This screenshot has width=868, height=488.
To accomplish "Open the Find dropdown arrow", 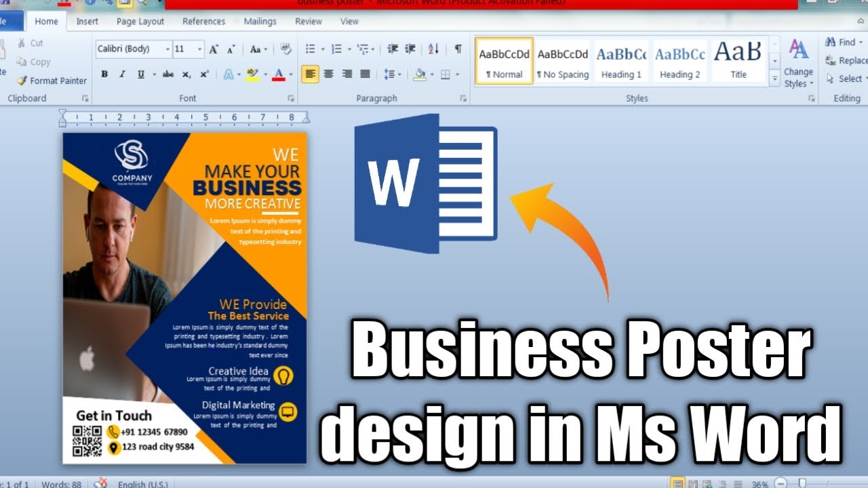I will click(x=861, y=42).
